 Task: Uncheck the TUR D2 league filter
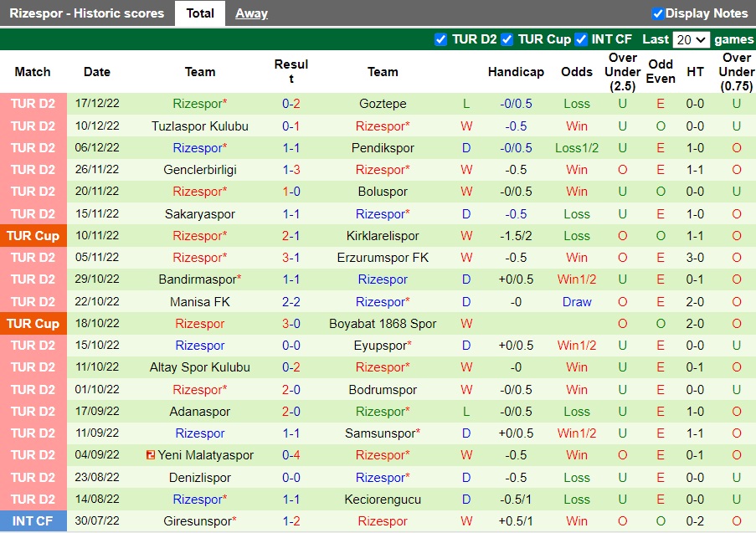point(440,39)
